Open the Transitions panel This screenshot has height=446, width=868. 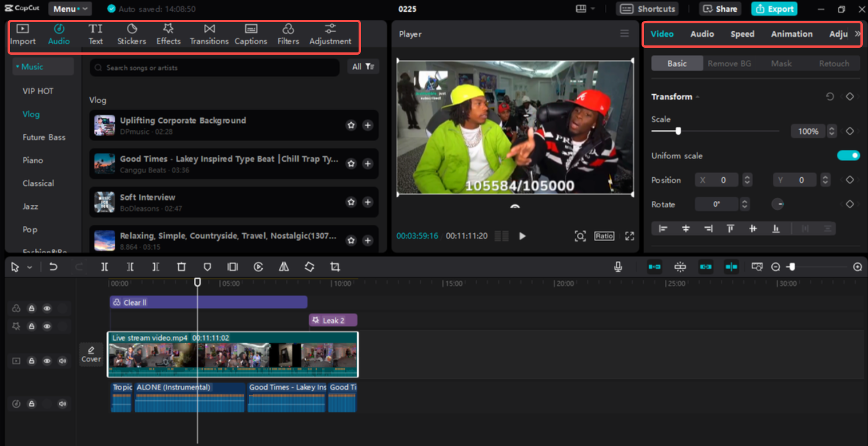pyautogui.click(x=209, y=34)
